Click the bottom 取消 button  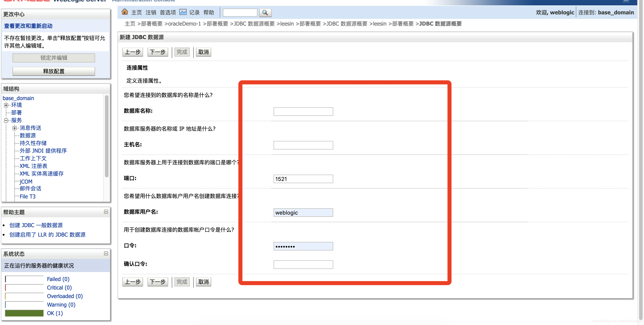203,282
